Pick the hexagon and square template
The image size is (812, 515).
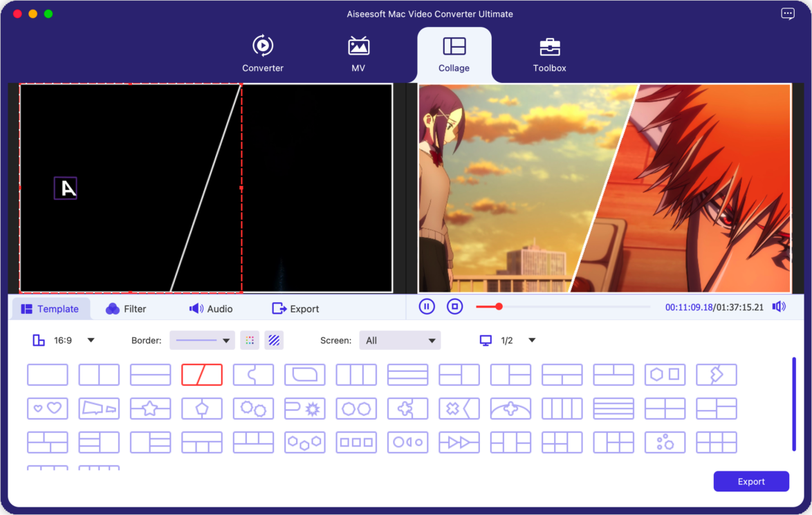(x=665, y=375)
